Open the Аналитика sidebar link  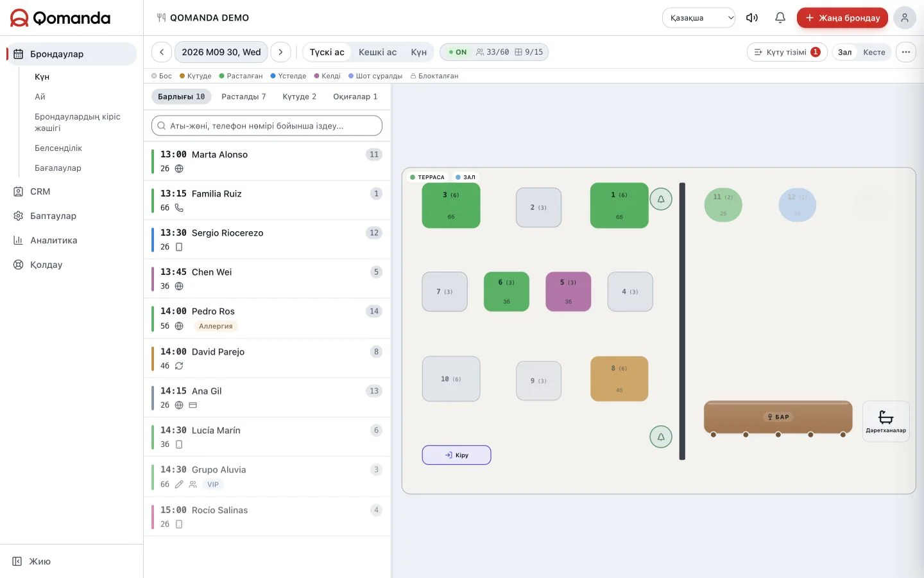coord(54,240)
